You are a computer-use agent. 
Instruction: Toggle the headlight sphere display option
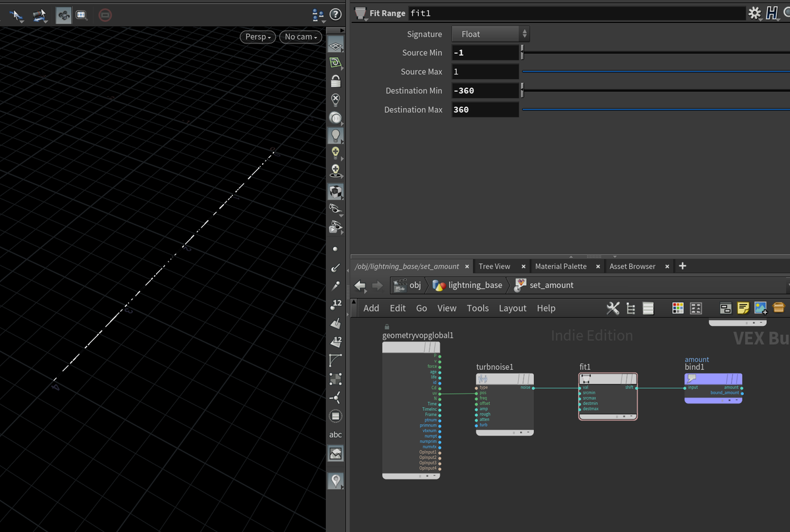click(336, 119)
